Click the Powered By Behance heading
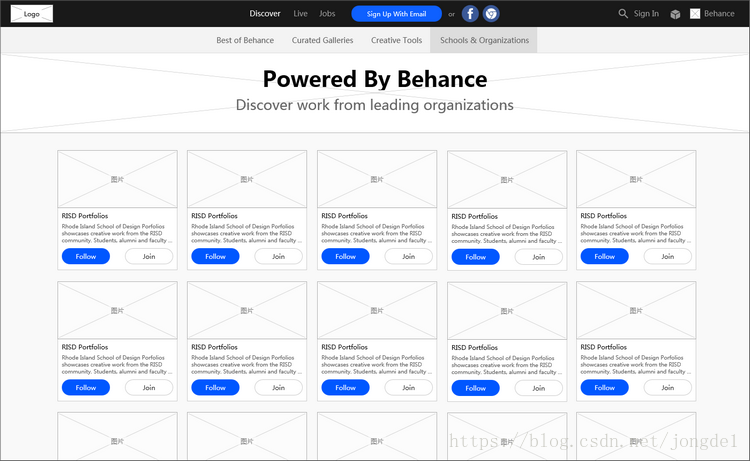The width and height of the screenshot is (750, 461). 375,79
